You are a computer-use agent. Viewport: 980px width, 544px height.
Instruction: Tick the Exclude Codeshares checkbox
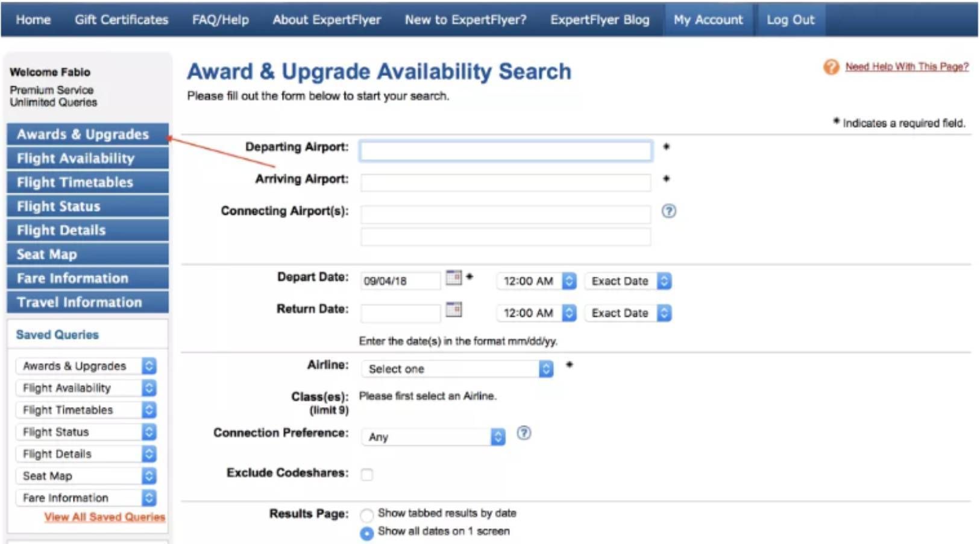(x=366, y=475)
